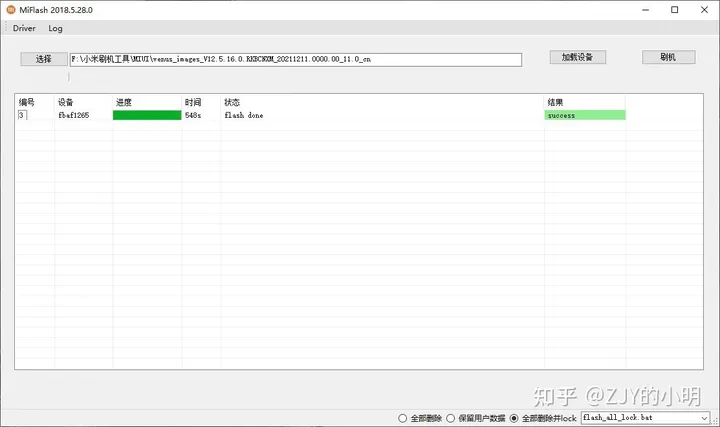Click the 选择 button to choose folder
This screenshot has height=427, width=720.
coord(43,59)
